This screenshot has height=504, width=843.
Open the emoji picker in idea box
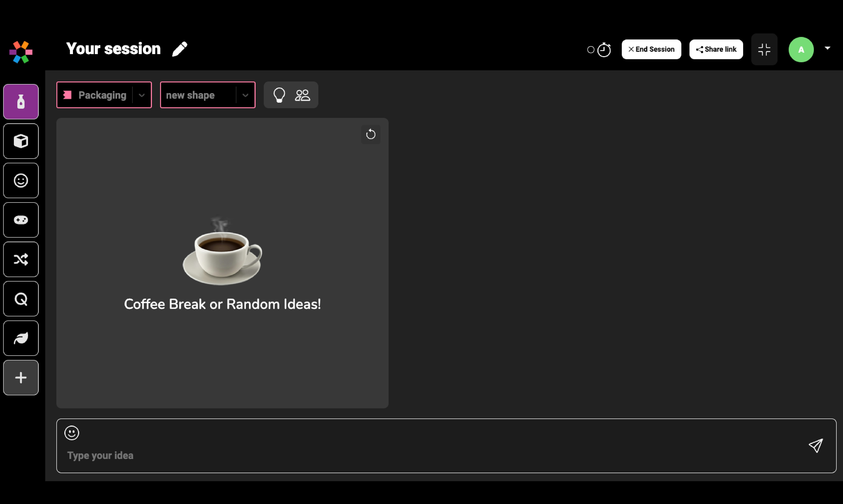72,433
